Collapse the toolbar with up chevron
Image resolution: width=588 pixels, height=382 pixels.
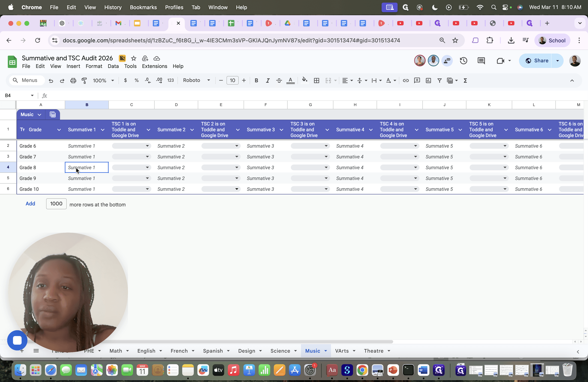[x=572, y=81]
